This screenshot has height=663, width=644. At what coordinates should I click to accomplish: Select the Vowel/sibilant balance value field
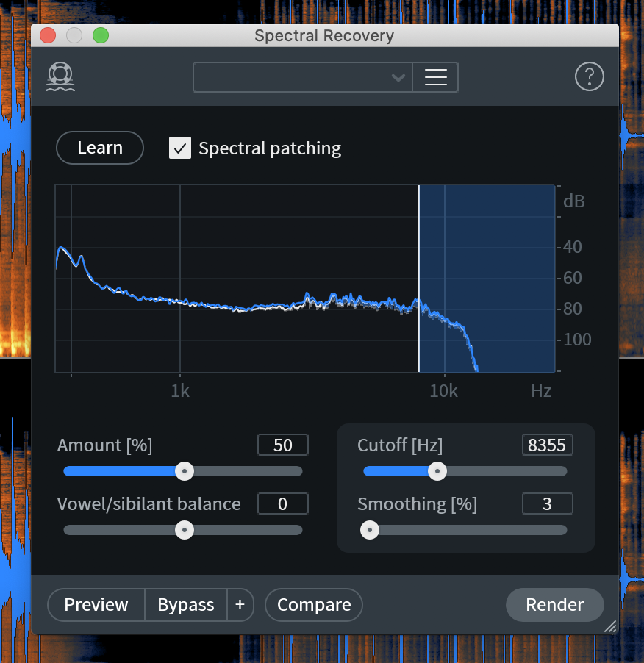282,503
